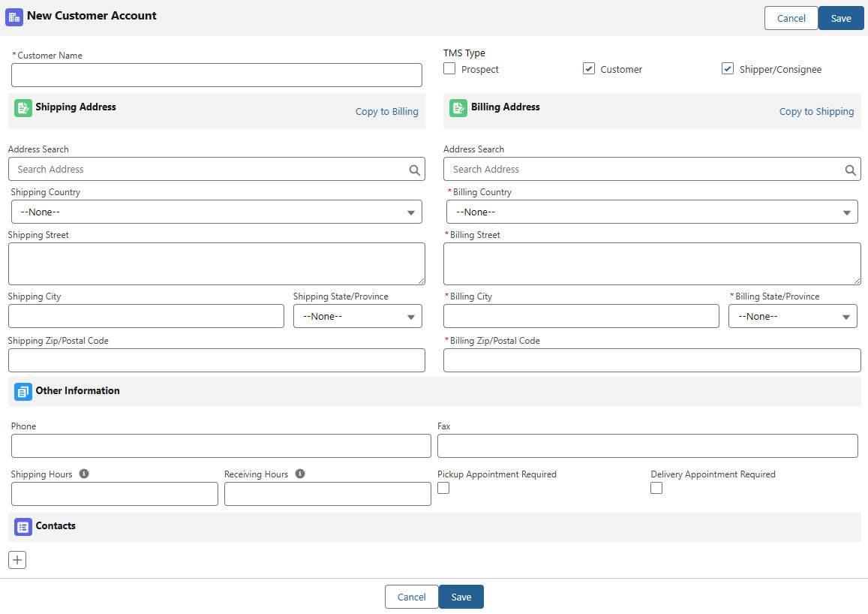Image resolution: width=868 pixels, height=614 pixels.
Task: Click Copy to Shipping link
Action: click(816, 111)
